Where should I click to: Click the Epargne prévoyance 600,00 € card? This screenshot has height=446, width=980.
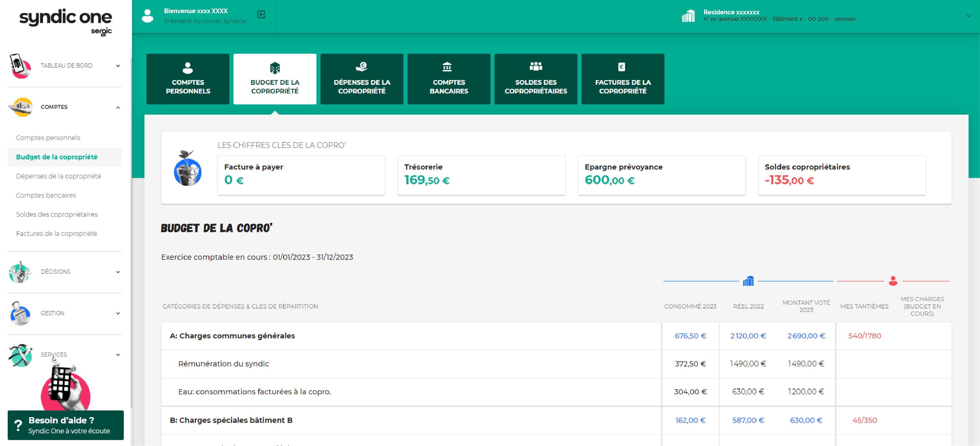tap(662, 175)
